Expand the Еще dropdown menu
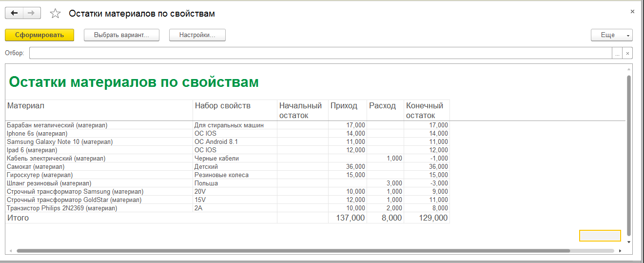The image size is (644, 263). 611,35
